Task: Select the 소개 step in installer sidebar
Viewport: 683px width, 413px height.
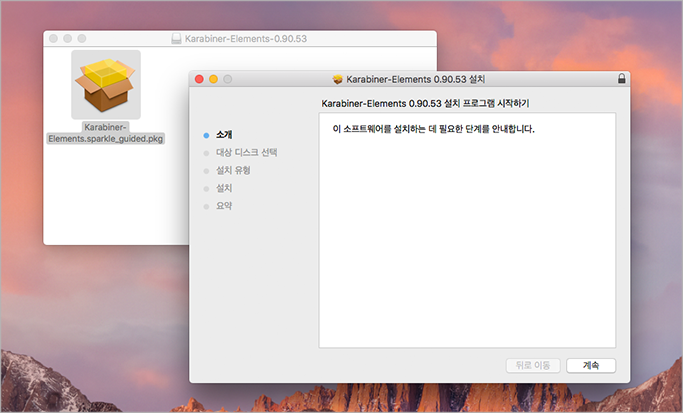Action: click(224, 135)
